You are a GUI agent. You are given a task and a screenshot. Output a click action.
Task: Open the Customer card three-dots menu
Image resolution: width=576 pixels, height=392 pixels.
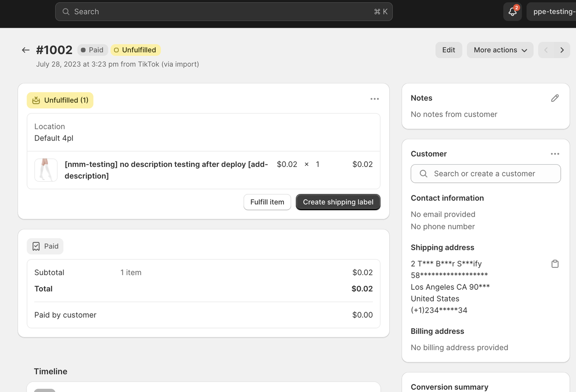pos(555,154)
